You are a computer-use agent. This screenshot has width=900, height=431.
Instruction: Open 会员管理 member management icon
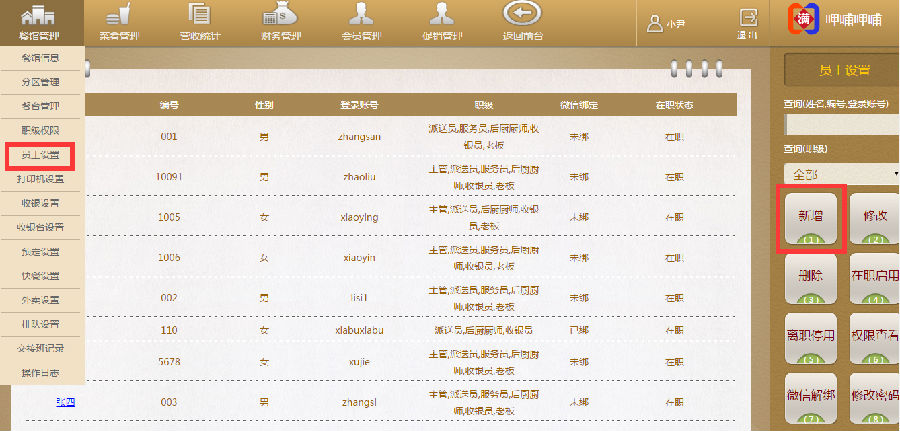click(x=361, y=22)
